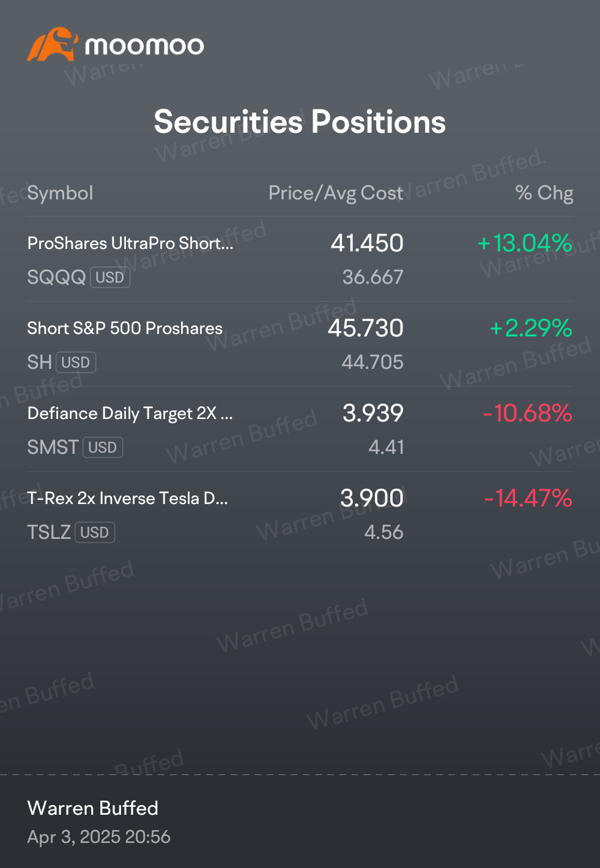The height and width of the screenshot is (868, 600).
Task: Click the Securities Positions title
Action: pyautogui.click(x=300, y=122)
